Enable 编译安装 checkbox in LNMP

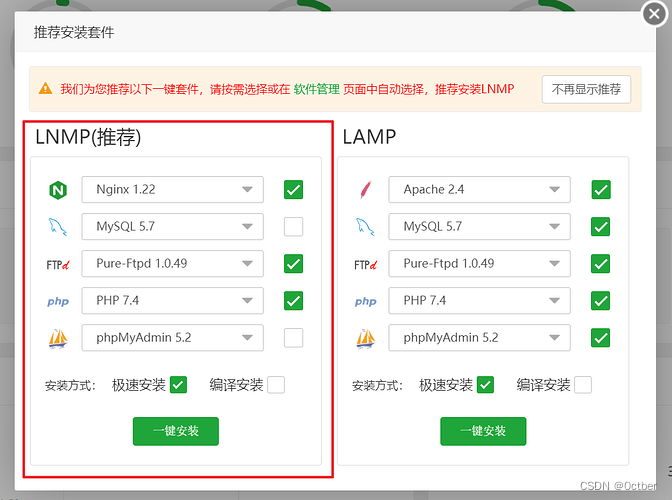click(x=276, y=385)
